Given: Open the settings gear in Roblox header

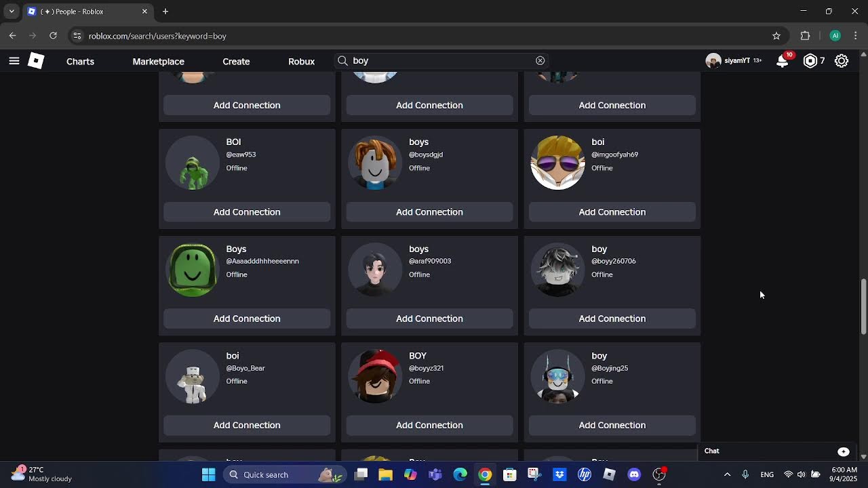Looking at the screenshot, I should click(842, 61).
